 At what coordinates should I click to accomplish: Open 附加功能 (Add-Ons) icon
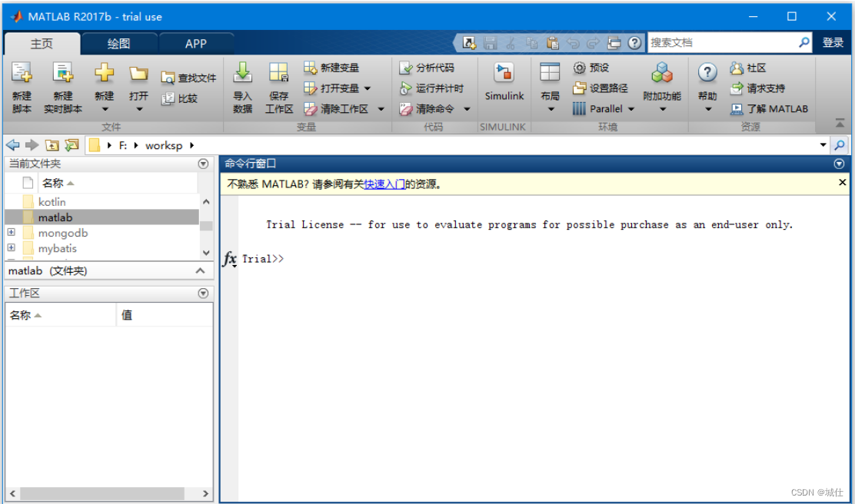[662, 73]
